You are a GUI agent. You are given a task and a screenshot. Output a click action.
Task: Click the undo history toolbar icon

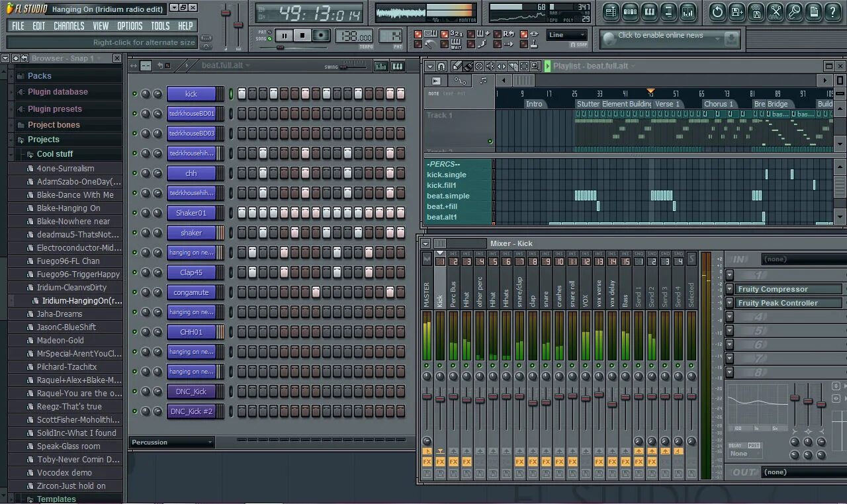tap(718, 11)
